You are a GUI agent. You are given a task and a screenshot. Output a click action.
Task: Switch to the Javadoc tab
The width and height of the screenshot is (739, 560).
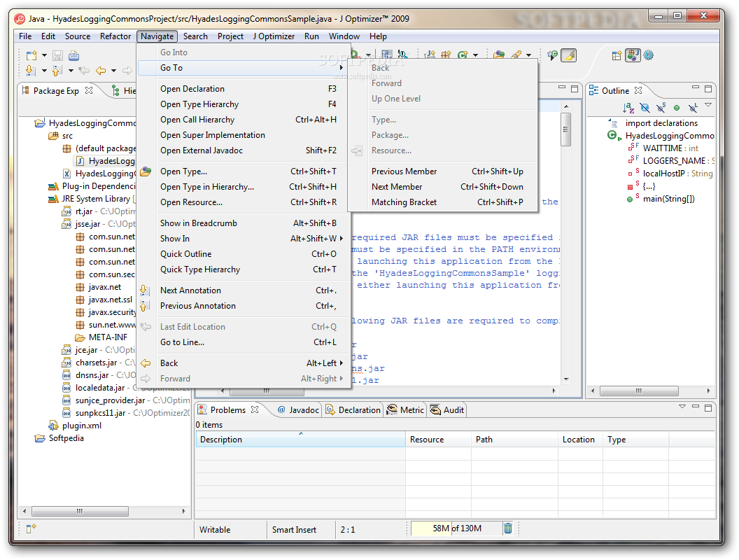pyautogui.click(x=298, y=410)
